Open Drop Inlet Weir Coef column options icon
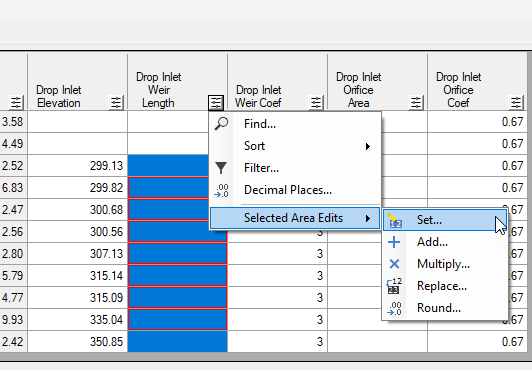Image resolution: width=532 pixels, height=370 pixels. [316, 102]
